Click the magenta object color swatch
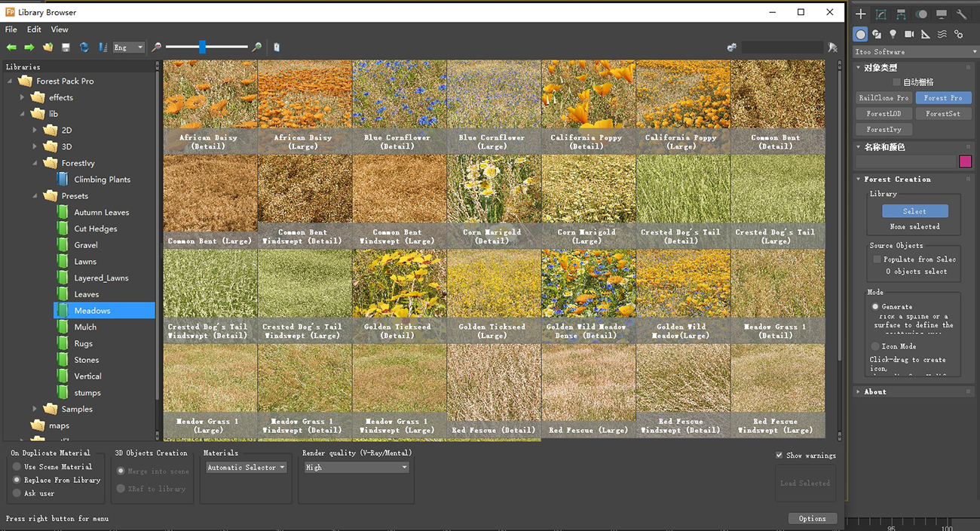 click(x=966, y=161)
